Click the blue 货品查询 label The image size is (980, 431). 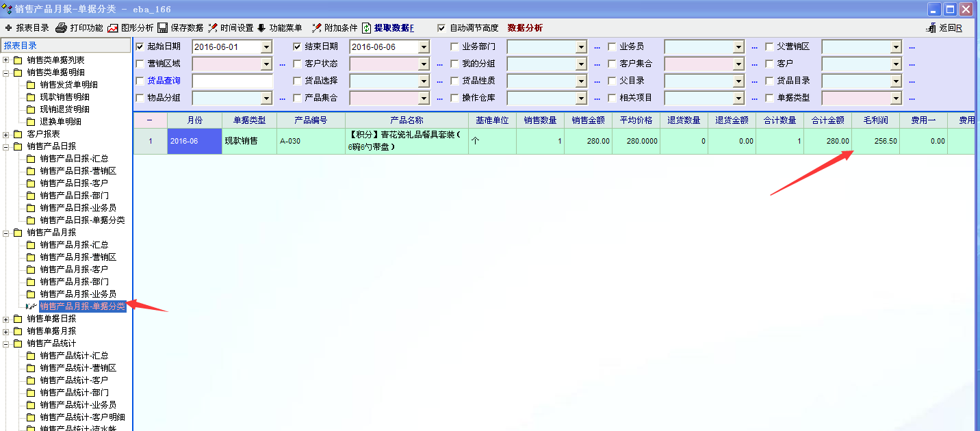tap(164, 81)
